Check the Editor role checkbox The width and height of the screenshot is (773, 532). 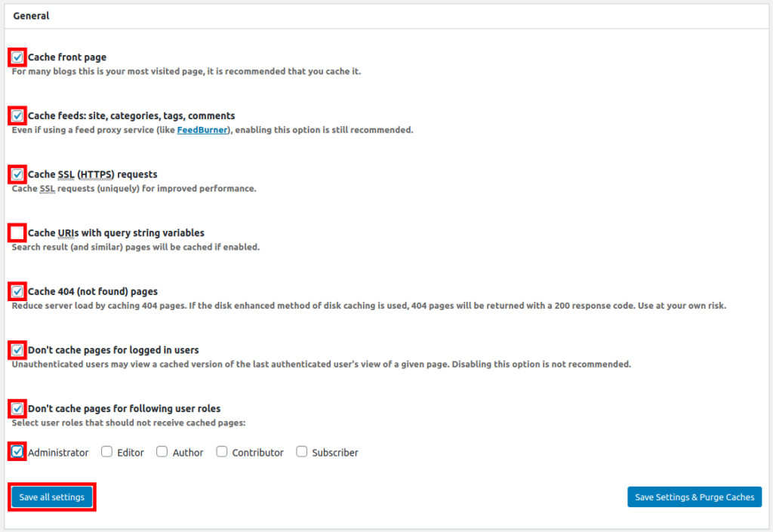[106, 451]
